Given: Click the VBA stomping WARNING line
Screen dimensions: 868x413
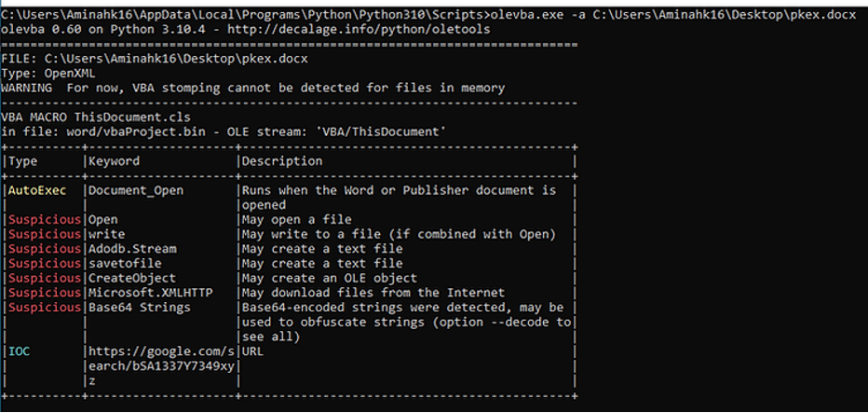Looking at the screenshot, I should tap(253, 88).
